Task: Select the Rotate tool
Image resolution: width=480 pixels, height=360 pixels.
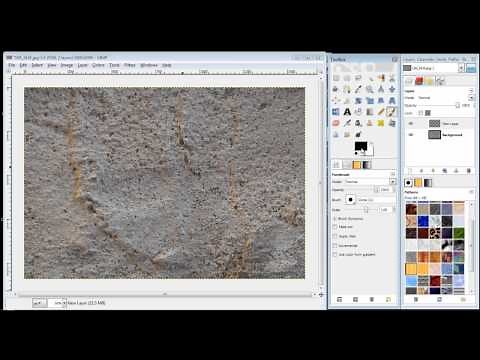Action: [x=358, y=101]
